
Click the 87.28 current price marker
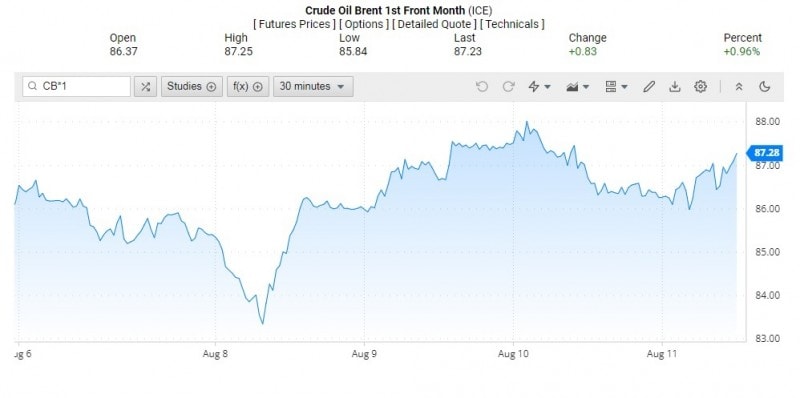765,153
